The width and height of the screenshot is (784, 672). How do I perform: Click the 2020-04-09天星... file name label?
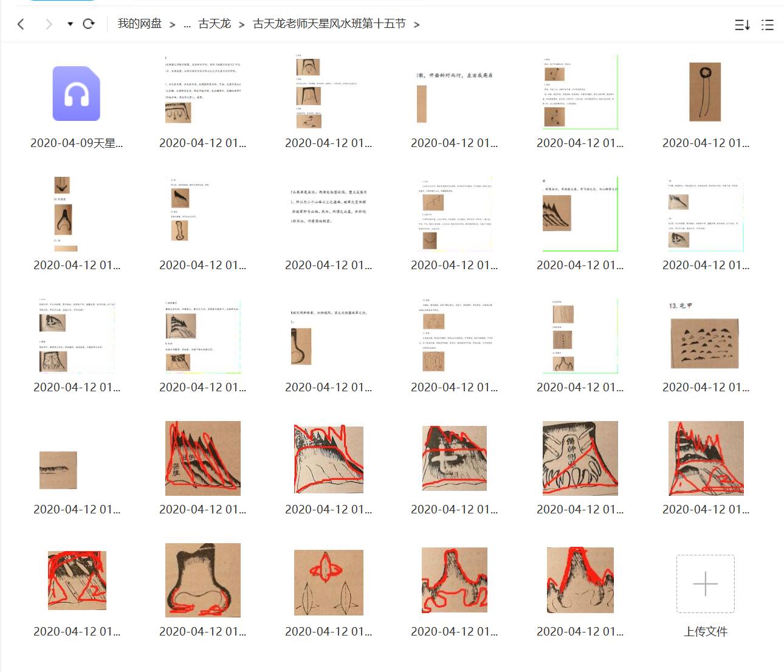click(x=77, y=143)
